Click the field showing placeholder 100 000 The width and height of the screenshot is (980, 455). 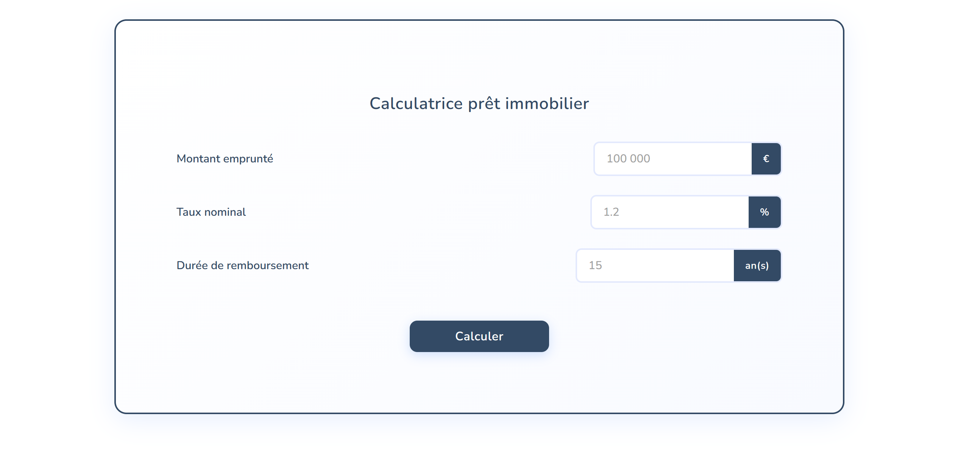pos(673,159)
